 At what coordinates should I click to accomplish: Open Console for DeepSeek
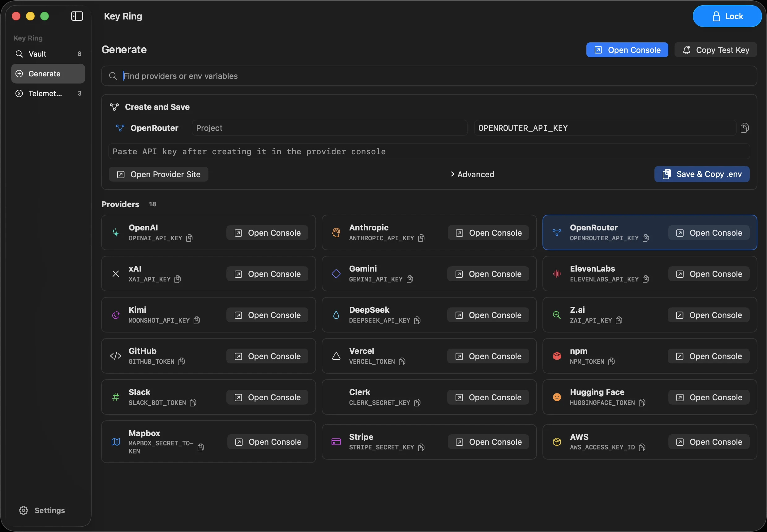pos(488,315)
